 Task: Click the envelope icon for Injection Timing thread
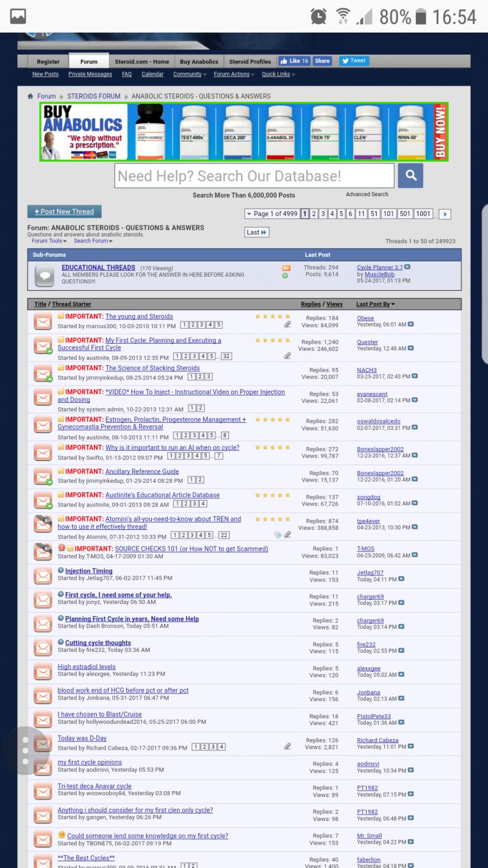coord(43,575)
